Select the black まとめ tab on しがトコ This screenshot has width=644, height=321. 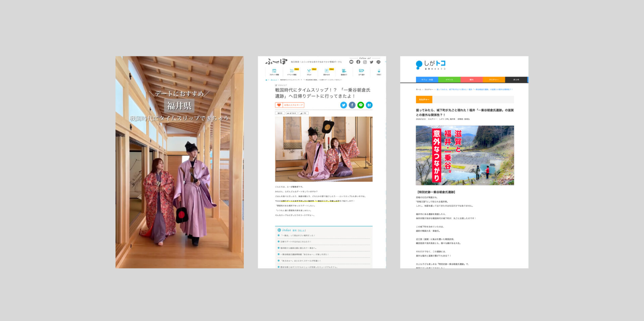point(516,80)
